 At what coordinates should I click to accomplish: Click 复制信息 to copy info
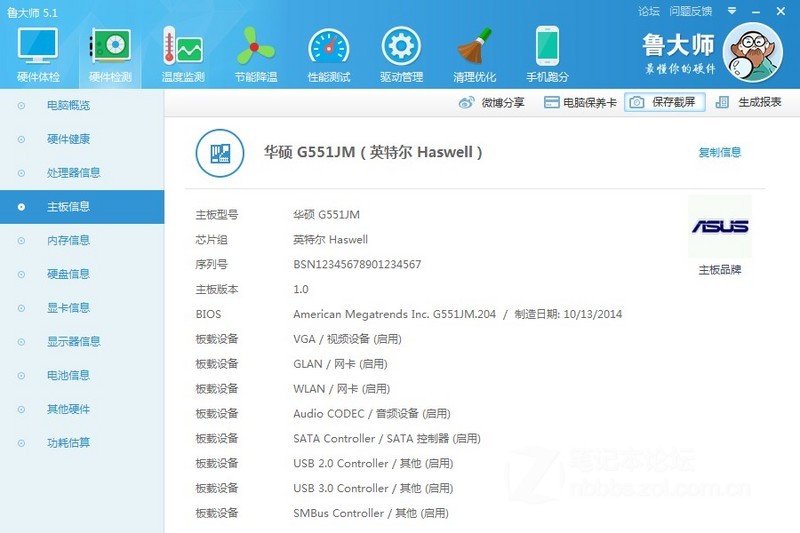pyautogui.click(x=719, y=152)
